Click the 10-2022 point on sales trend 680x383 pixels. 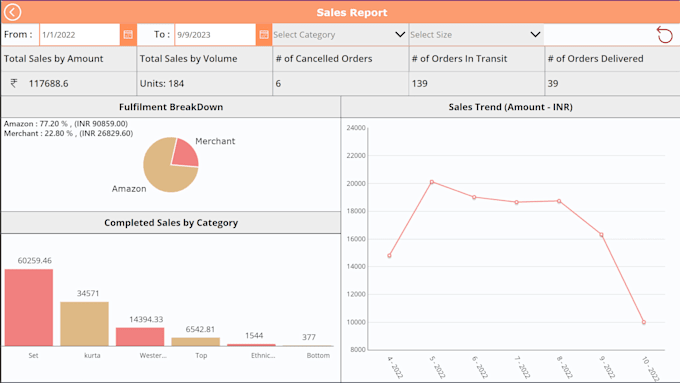(644, 322)
